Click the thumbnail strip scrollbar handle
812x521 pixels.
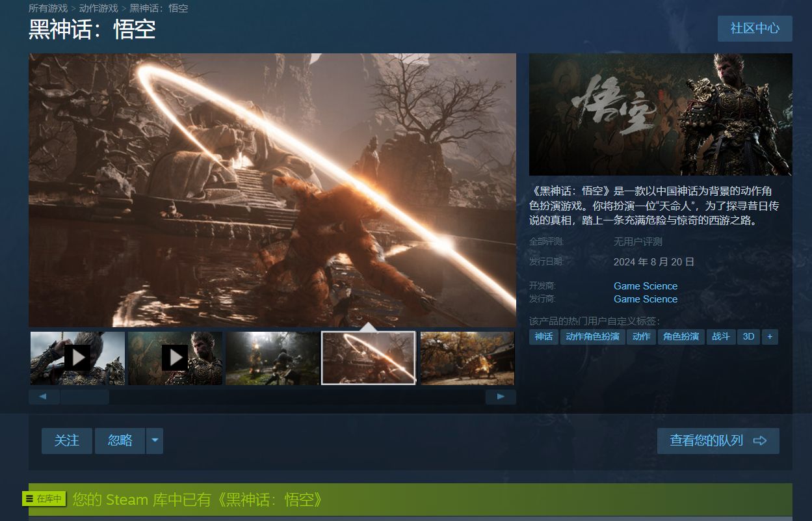coord(85,397)
